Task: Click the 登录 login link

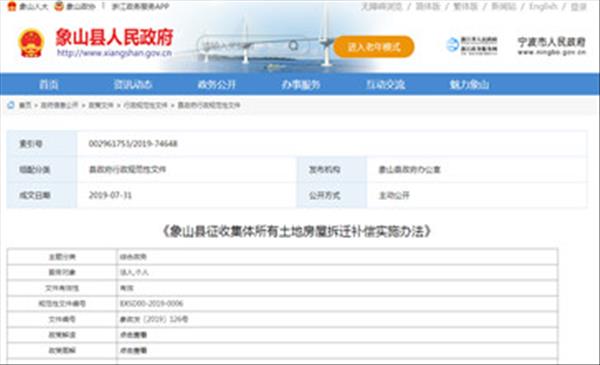Action: click(578, 7)
